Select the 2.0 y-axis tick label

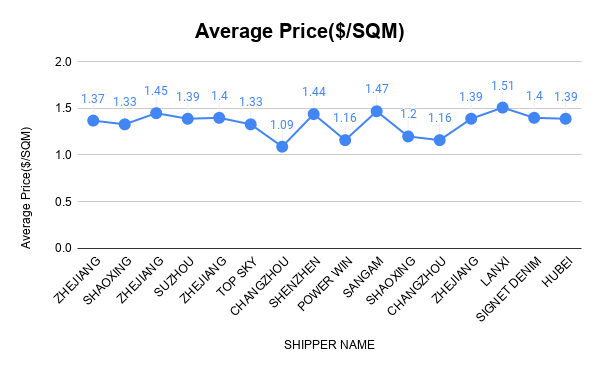tap(63, 62)
